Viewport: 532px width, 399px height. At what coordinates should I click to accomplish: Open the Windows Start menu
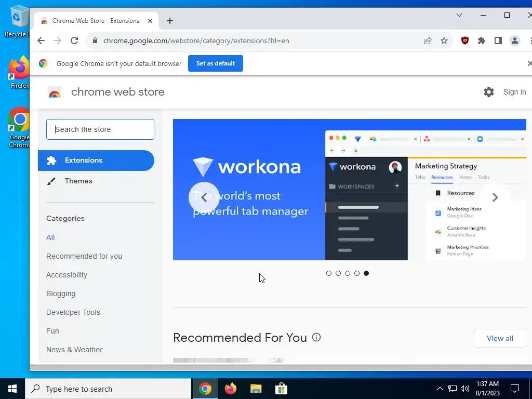[12, 389]
